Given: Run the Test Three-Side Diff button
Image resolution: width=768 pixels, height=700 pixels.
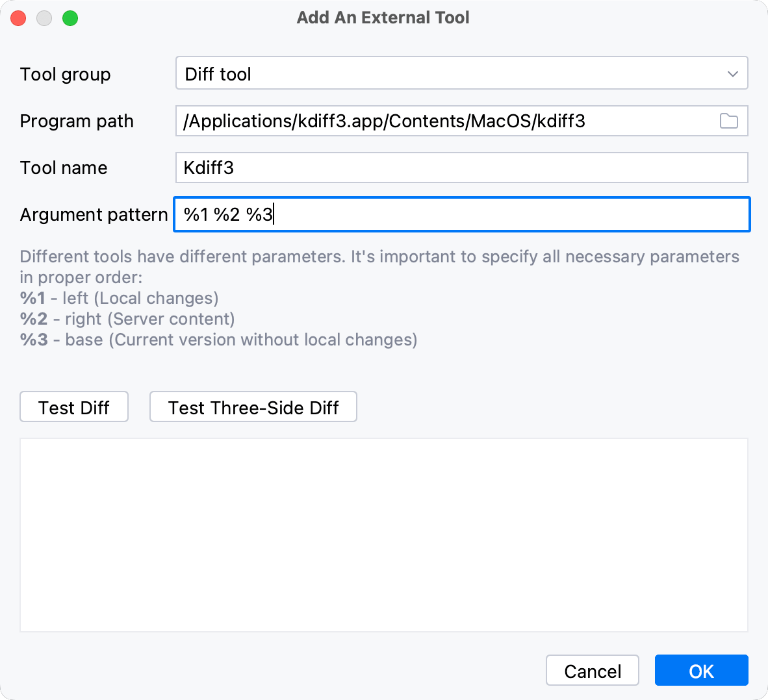Looking at the screenshot, I should coord(253,407).
